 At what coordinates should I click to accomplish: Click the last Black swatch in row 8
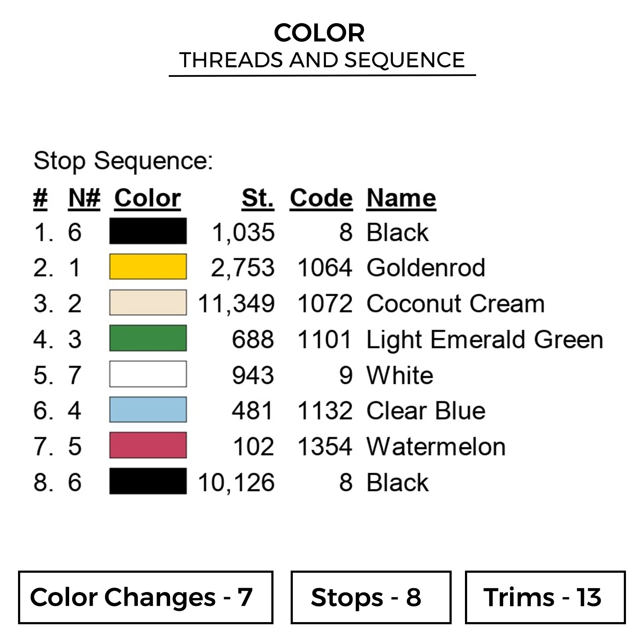148,481
